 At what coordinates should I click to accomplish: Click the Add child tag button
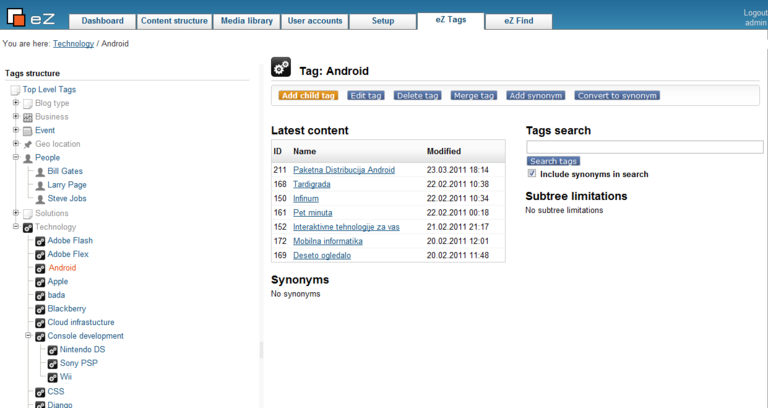[x=309, y=96]
